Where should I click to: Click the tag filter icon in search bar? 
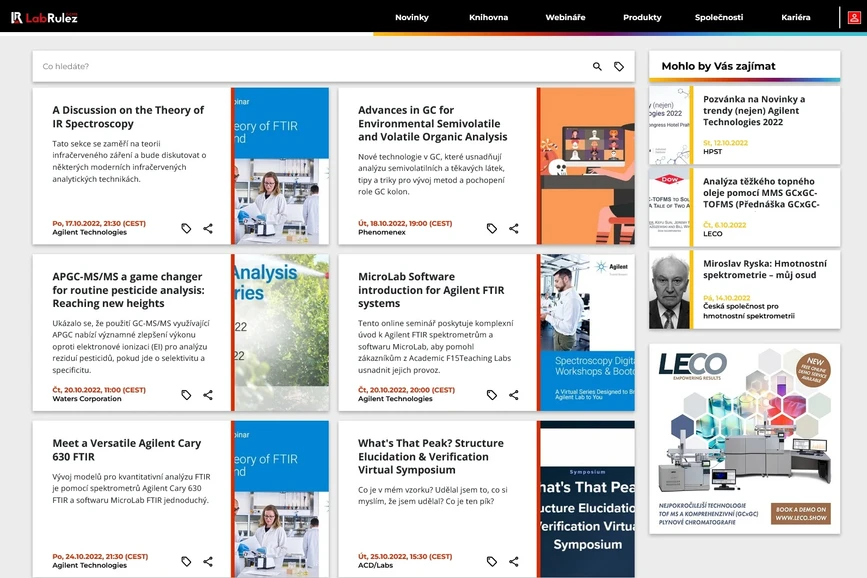619,66
